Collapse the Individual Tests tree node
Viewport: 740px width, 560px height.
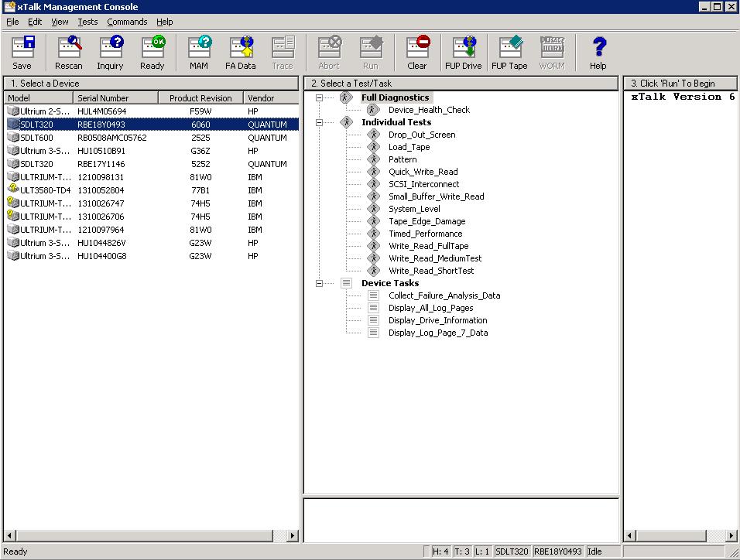[x=320, y=123]
